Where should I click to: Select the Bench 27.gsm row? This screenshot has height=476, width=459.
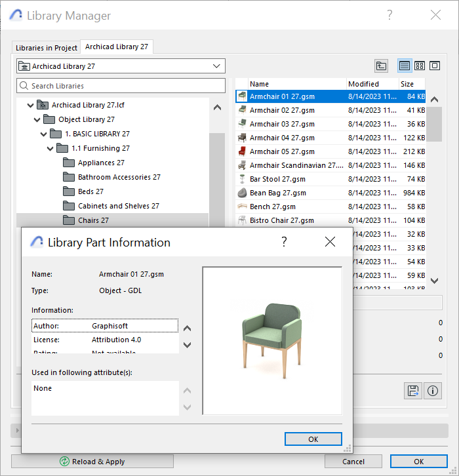pyautogui.click(x=330, y=207)
